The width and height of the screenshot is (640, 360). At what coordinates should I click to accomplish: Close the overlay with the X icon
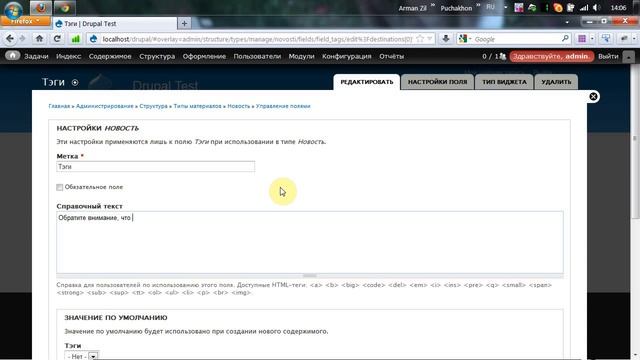(593, 96)
